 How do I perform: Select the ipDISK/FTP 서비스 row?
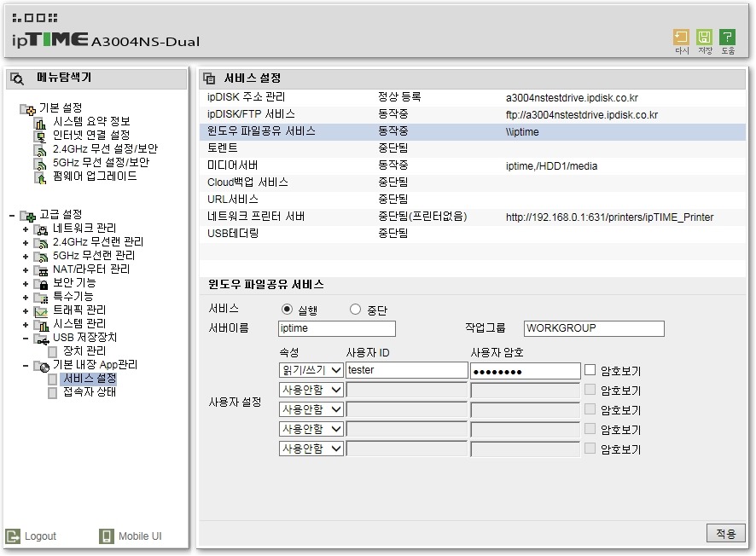473,114
